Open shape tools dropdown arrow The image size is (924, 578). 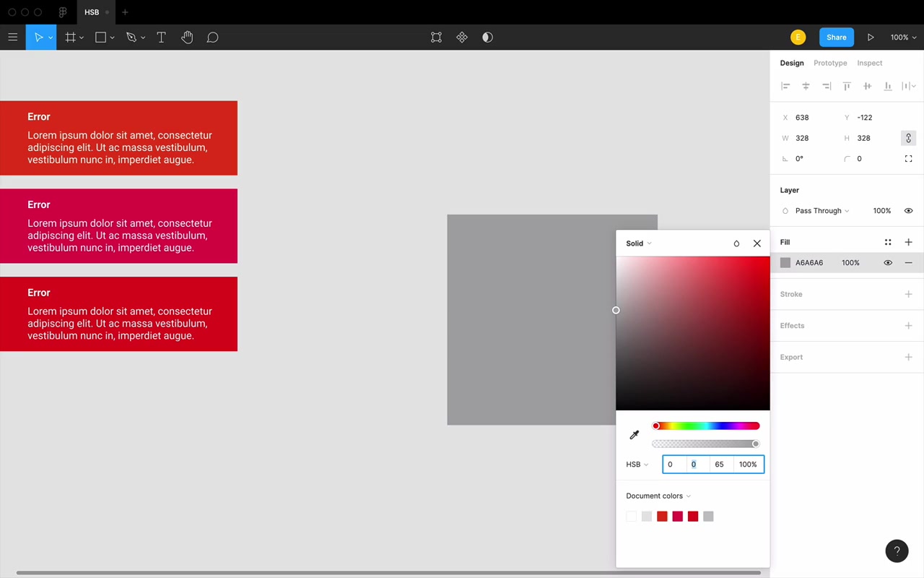tap(112, 38)
